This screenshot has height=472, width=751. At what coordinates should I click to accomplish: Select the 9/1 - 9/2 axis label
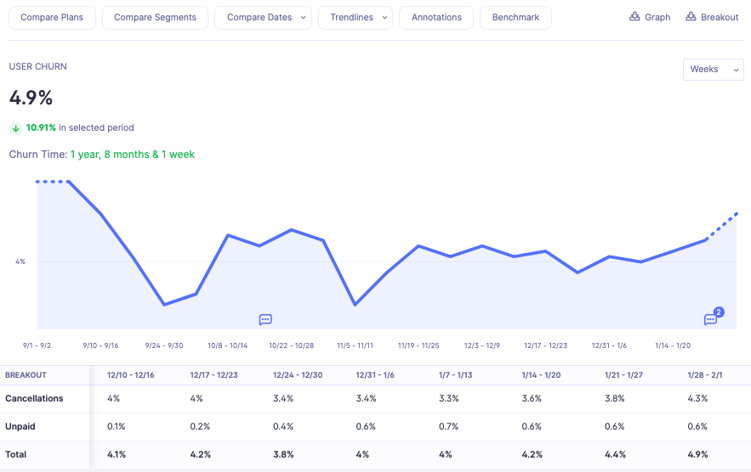(x=37, y=345)
